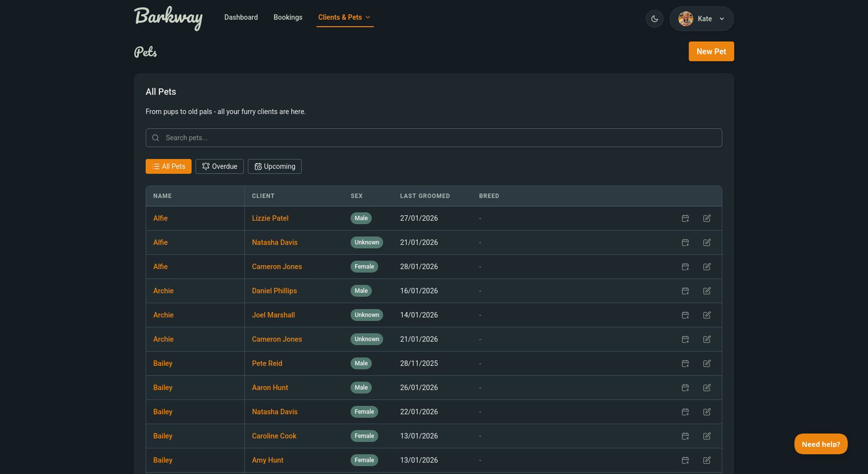The width and height of the screenshot is (868, 474).
Task: Select the All Pets filter
Action: pyautogui.click(x=168, y=166)
